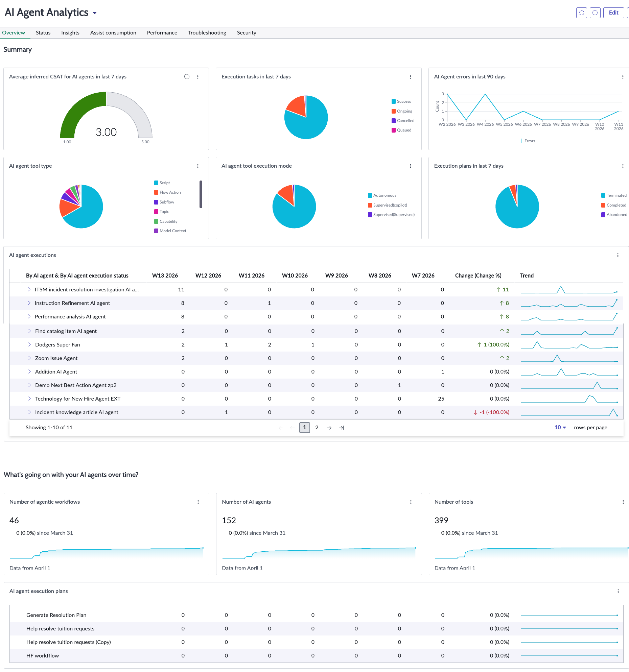Expand the Addition AI Agent row
This screenshot has width=629, height=672.
click(29, 371)
